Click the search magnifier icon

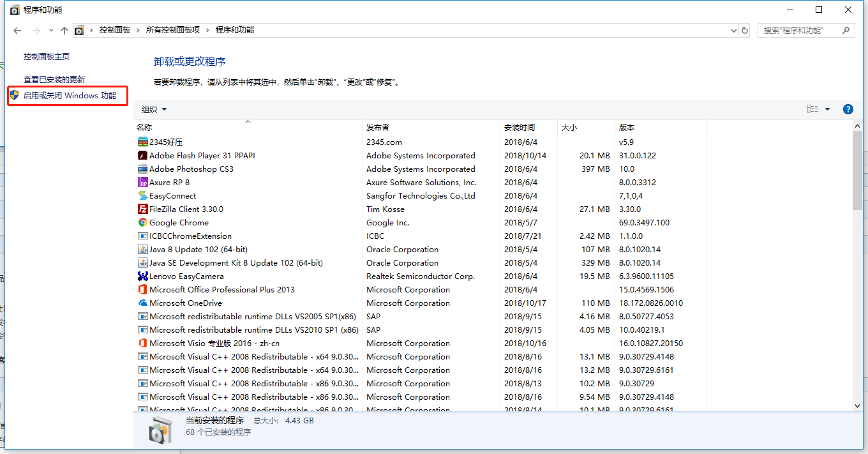pos(846,30)
